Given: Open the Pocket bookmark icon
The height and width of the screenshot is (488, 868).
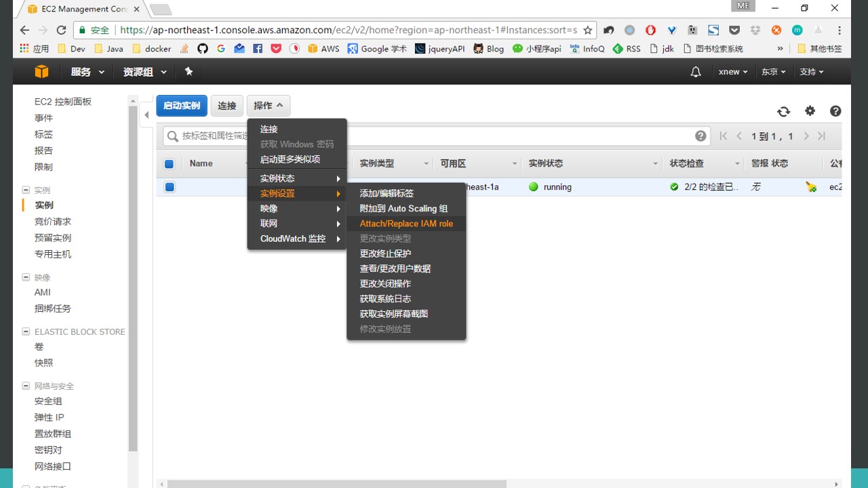Looking at the screenshot, I should [x=276, y=49].
